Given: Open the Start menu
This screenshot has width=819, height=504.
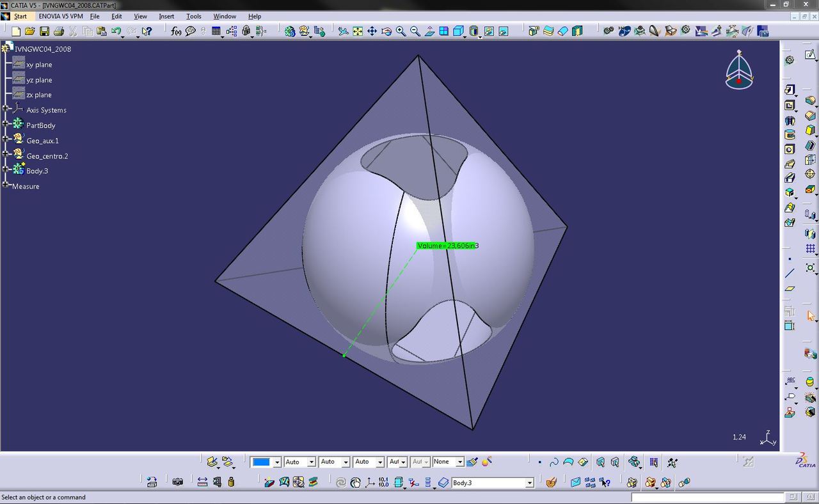Looking at the screenshot, I should [20, 16].
